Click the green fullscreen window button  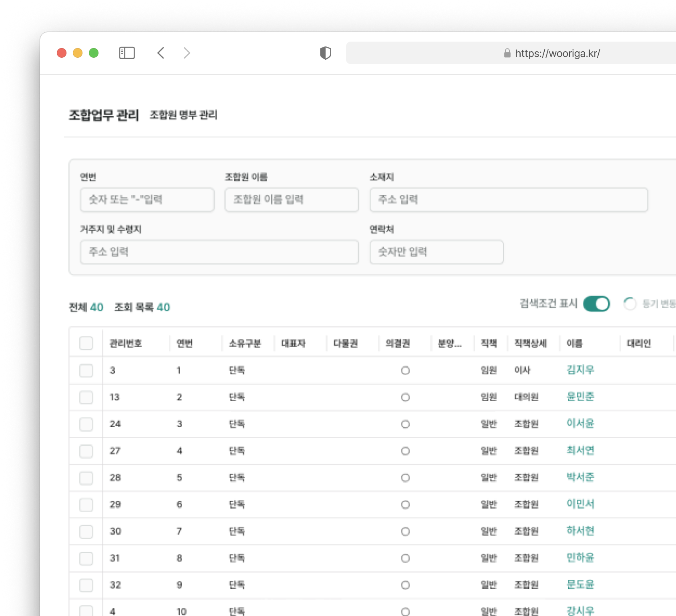[94, 53]
